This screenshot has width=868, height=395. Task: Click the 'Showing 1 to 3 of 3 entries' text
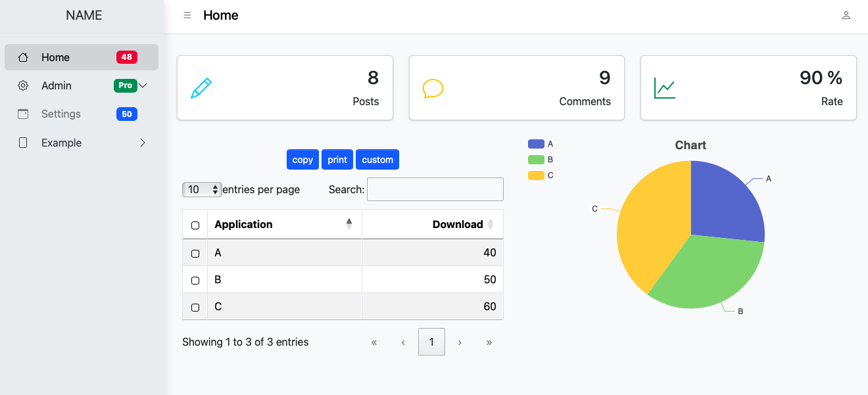[x=245, y=342]
